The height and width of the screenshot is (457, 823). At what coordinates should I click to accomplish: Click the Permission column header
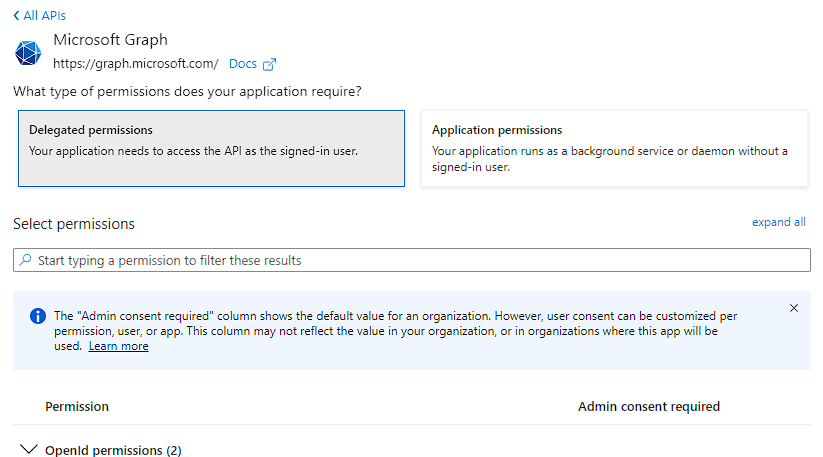(x=77, y=407)
